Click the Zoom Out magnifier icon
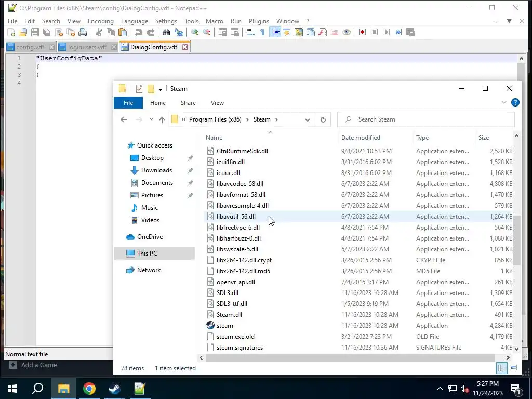 coord(206,32)
